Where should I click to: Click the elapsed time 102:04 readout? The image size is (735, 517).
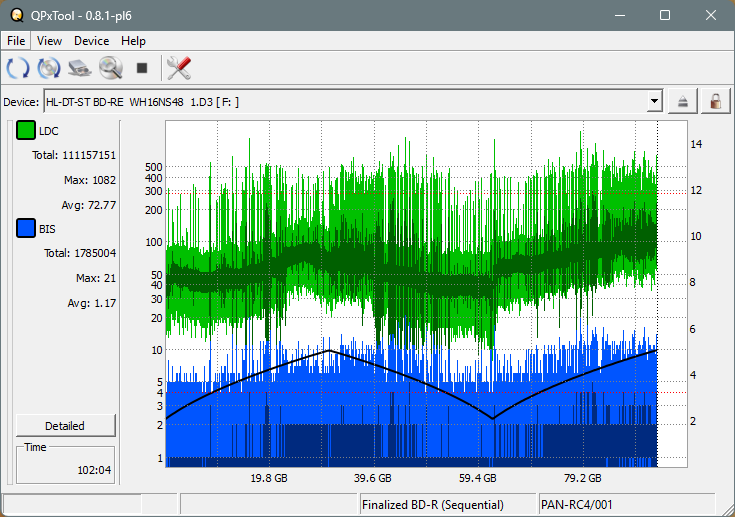[x=94, y=470]
